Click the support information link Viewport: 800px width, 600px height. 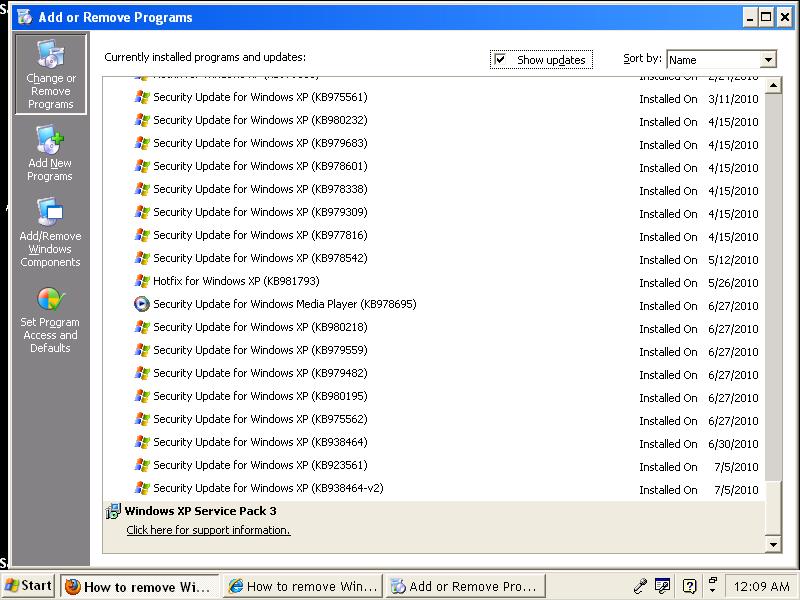click(208, 530)
